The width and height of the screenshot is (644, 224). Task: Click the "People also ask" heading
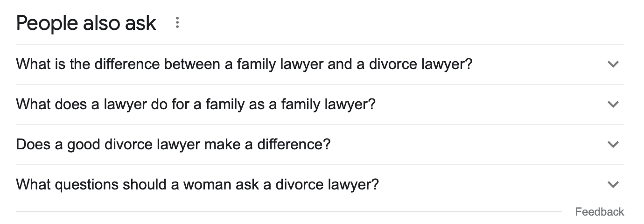(86, 23)
